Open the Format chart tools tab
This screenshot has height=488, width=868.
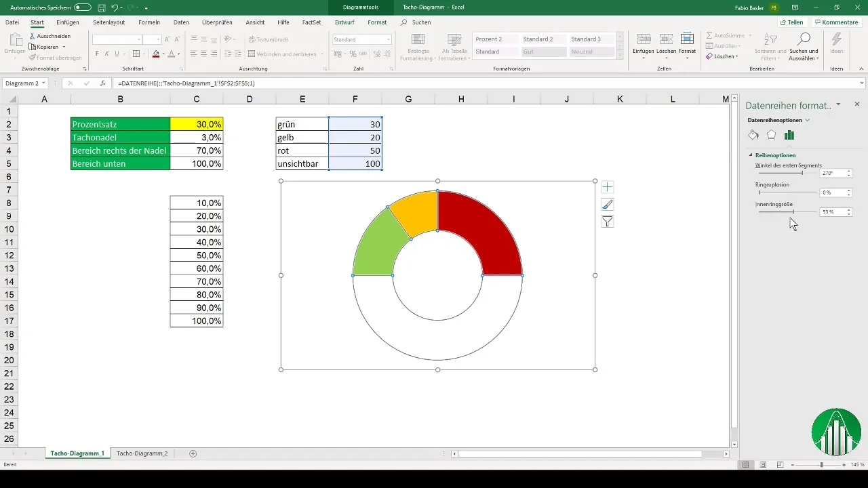point(377,22)
